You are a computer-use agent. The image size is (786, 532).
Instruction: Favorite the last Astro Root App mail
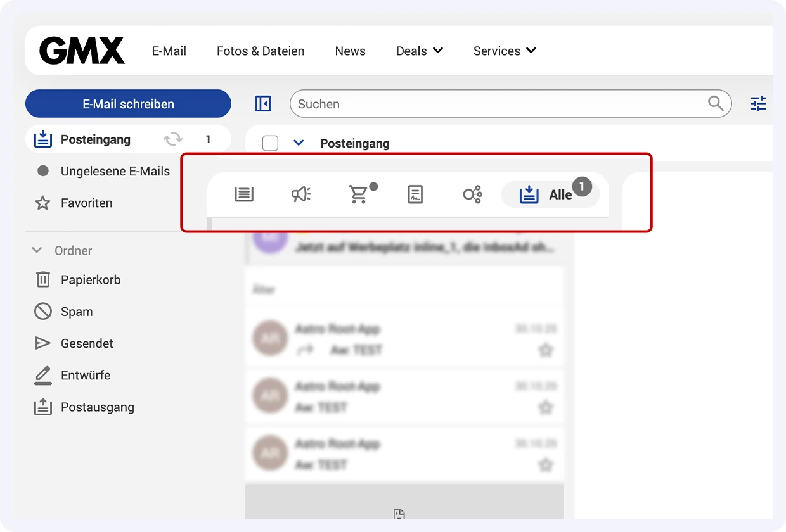pos(546,464)
